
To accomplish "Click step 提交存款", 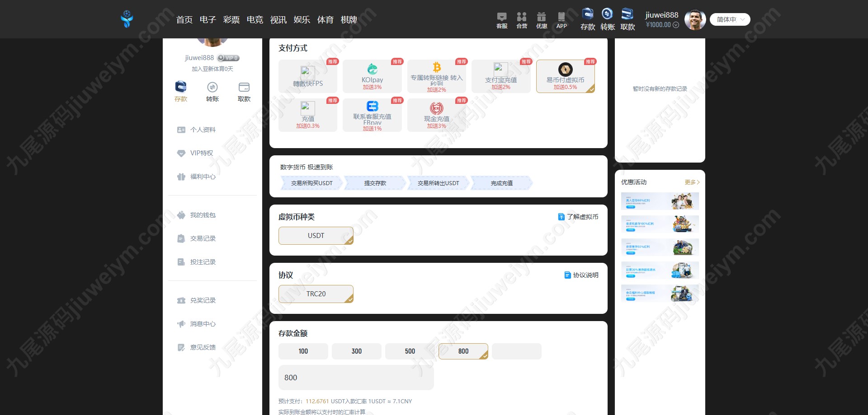I will 375,183.
